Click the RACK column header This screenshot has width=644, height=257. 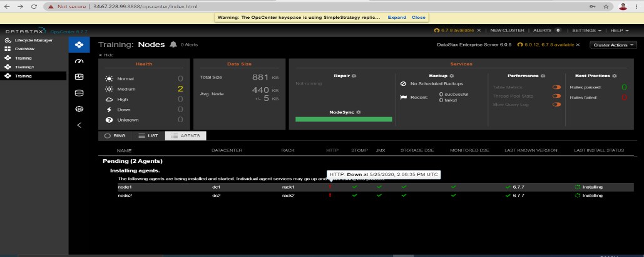point(287,150)
